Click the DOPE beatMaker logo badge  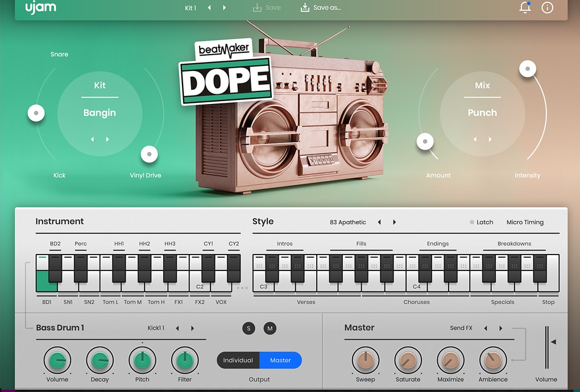click(x=226, y=72)
